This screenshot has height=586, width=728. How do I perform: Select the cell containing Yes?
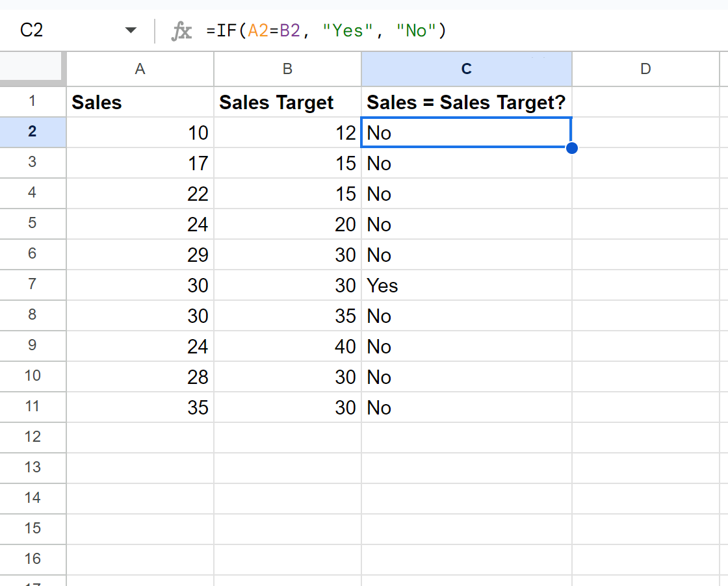(x=467, y=285)
